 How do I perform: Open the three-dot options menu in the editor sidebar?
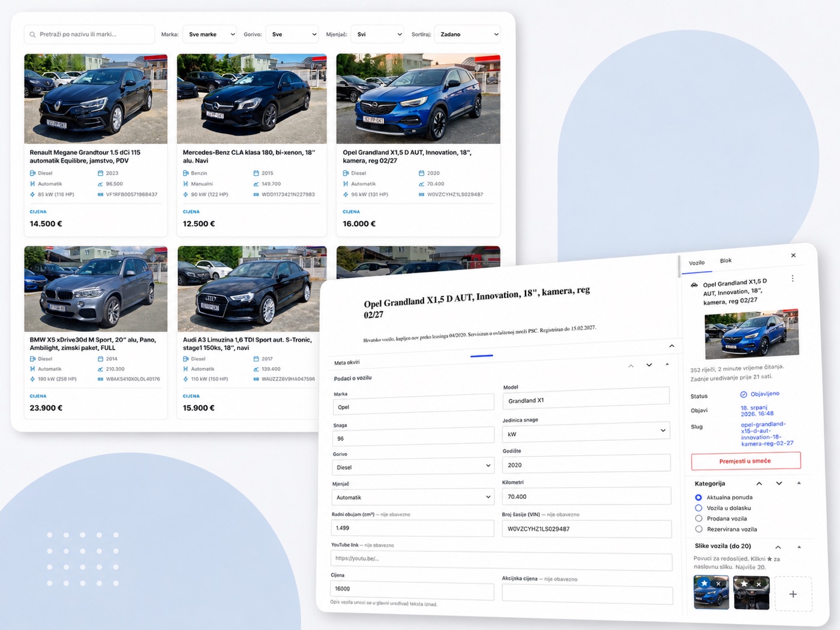[x=793, y=278]
